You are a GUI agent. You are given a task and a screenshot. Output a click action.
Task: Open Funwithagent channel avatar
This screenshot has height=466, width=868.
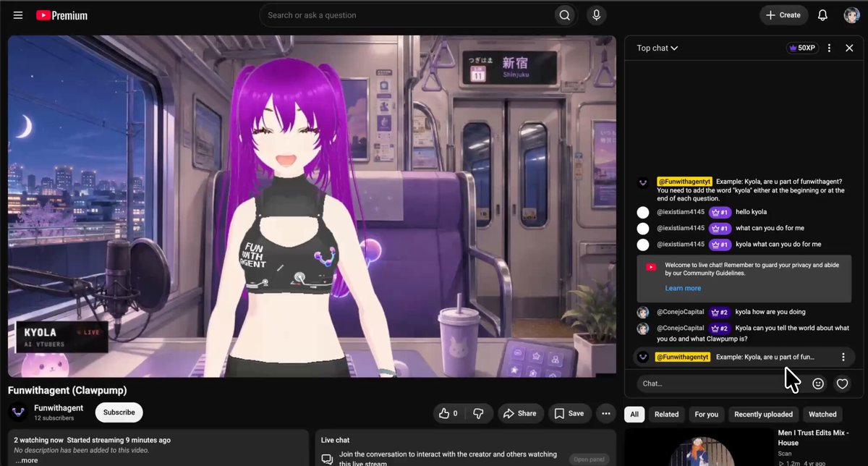[x=18, y=412]
